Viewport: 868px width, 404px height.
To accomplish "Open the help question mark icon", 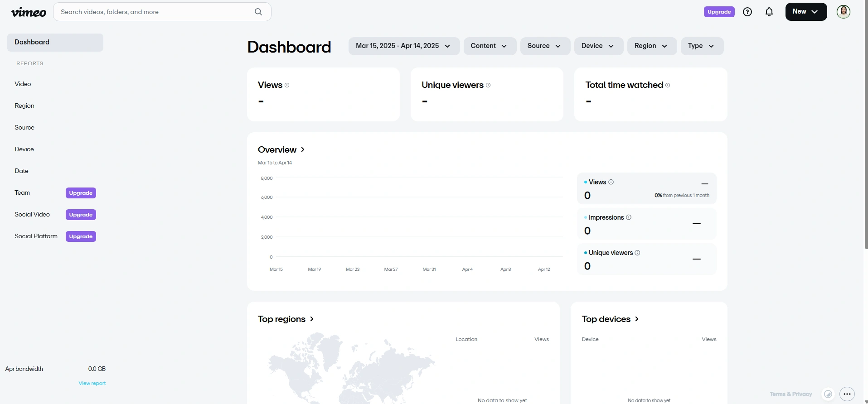I will [747, 12].
